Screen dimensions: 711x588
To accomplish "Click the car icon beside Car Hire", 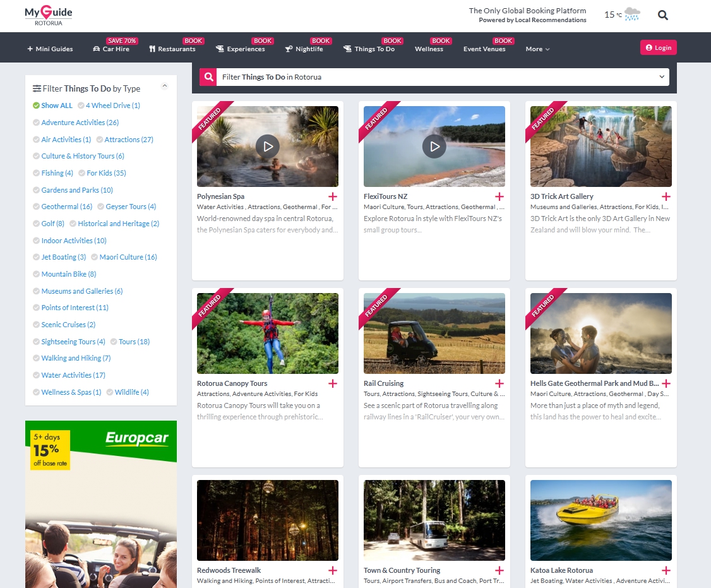I will coord(96,49).
